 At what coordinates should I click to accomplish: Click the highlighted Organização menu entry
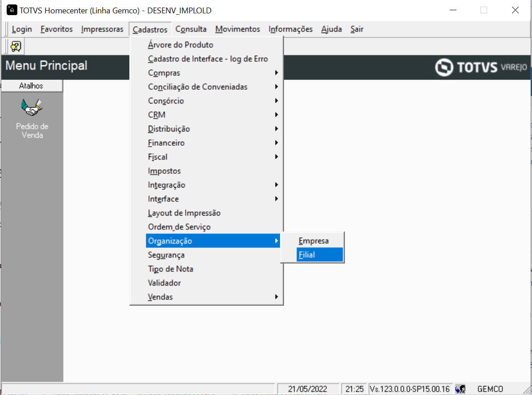[x=213, y=241]
